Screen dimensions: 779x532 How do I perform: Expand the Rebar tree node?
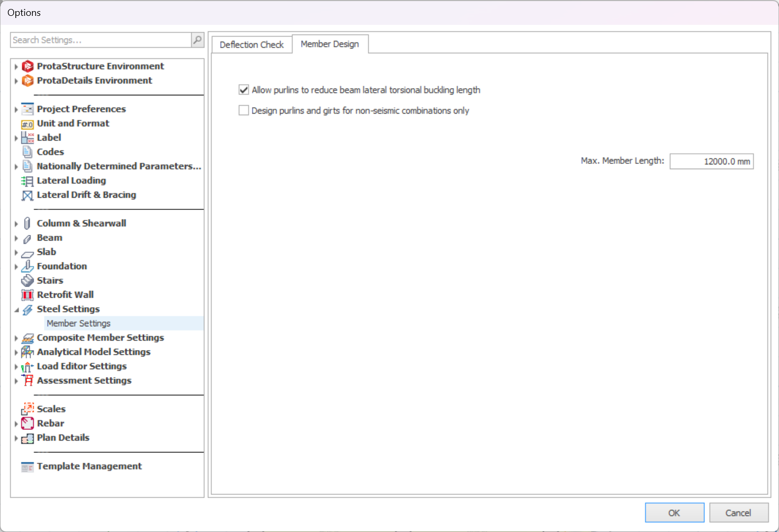[16, 424]
